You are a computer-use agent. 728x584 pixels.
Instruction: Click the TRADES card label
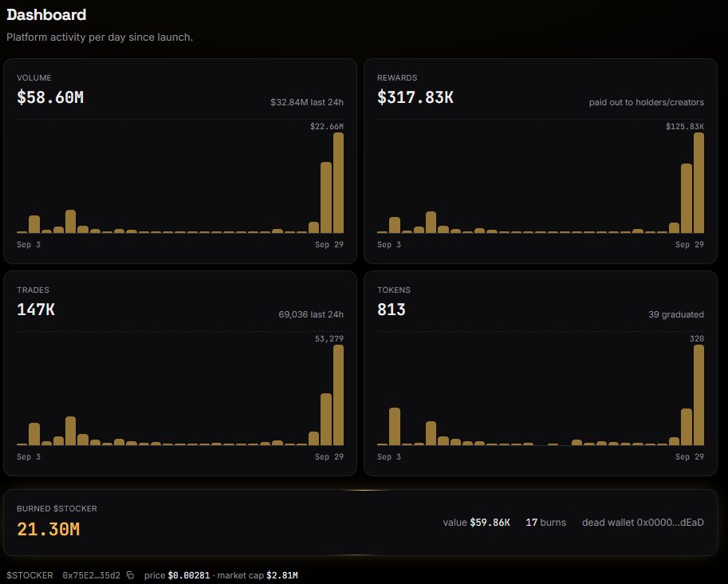[33, 290]
